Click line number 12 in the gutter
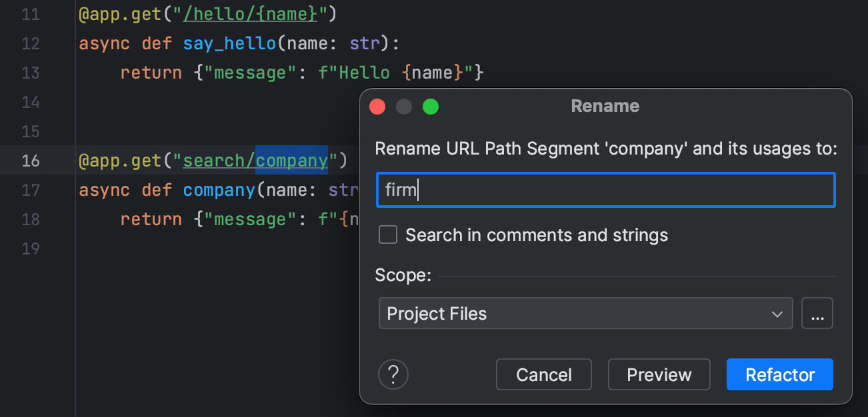868x417 pixels. tap(30, 43)
